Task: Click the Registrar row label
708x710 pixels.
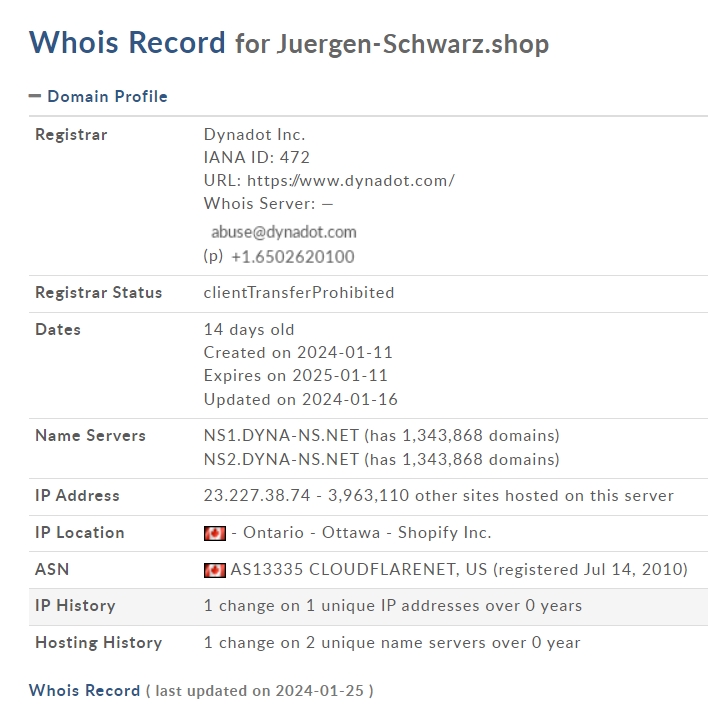Action: (71, 134)
